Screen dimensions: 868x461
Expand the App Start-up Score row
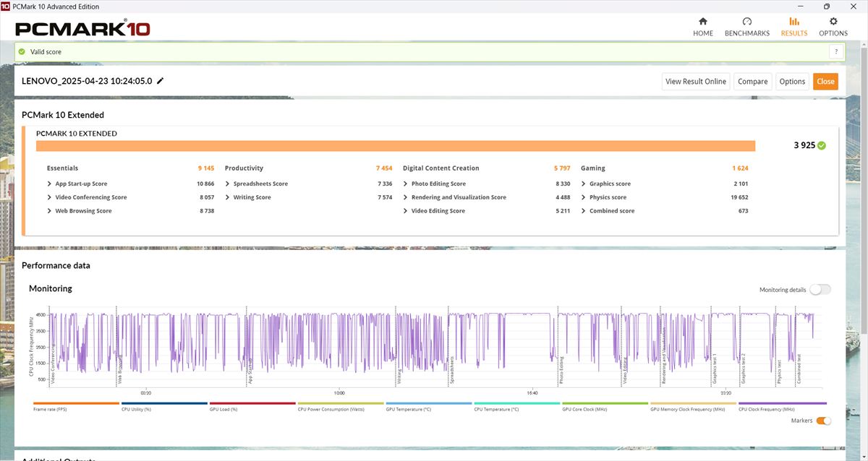point(77,184)
